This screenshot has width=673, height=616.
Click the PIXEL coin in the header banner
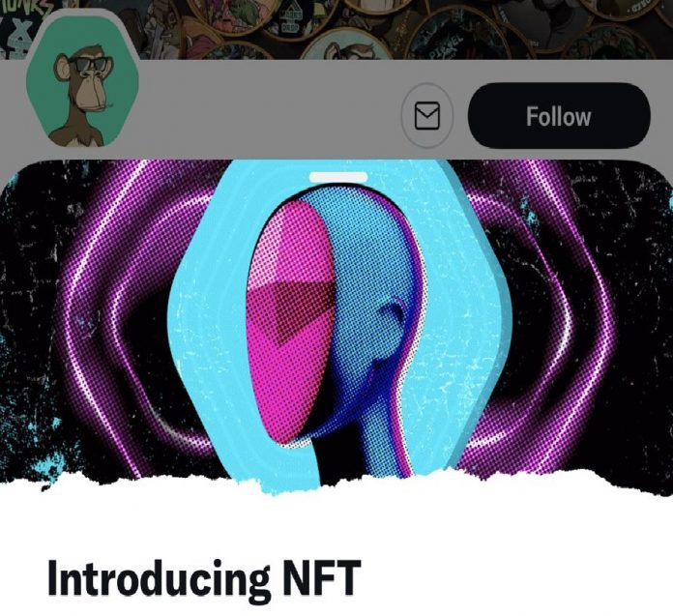tap(457, 35)
